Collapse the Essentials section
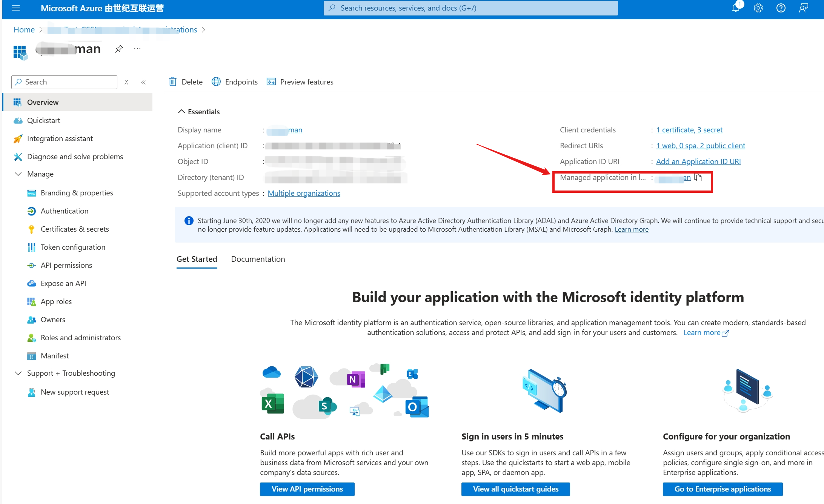Screen dimensions: 824x504 coord(181,112)
